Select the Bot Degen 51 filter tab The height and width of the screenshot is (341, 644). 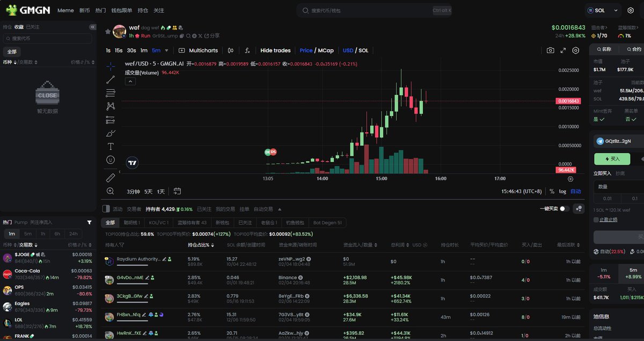point(327,223)
